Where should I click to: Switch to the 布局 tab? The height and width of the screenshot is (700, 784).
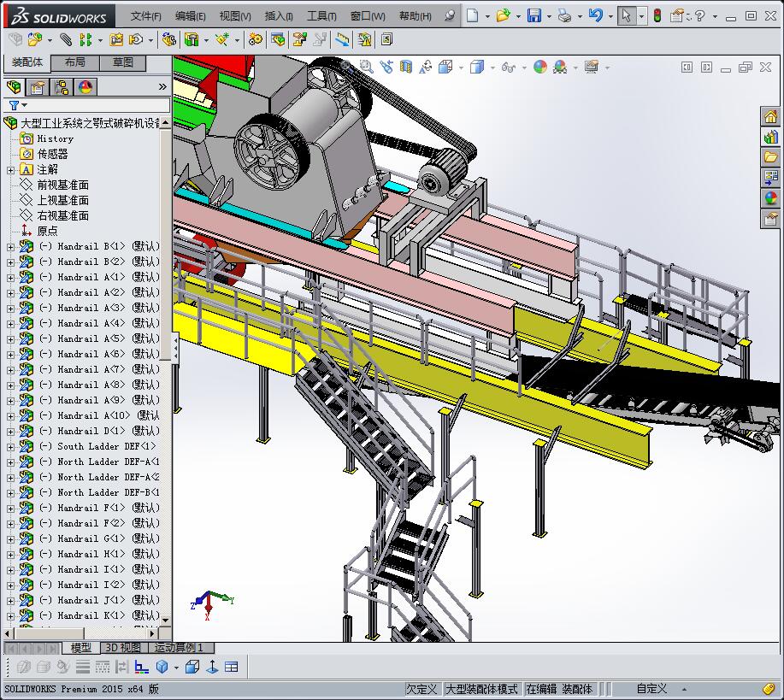74,62
